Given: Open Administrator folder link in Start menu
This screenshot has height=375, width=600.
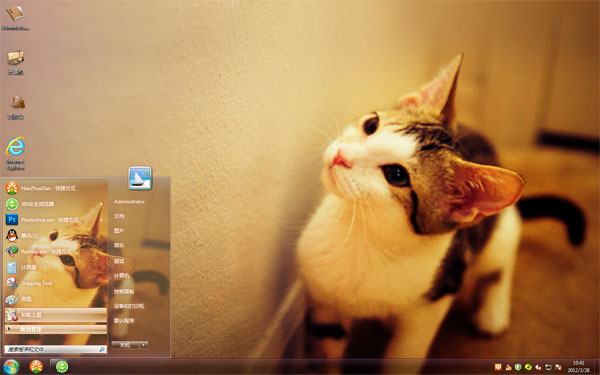Looking at the screenshot, I should click(129, 202).
